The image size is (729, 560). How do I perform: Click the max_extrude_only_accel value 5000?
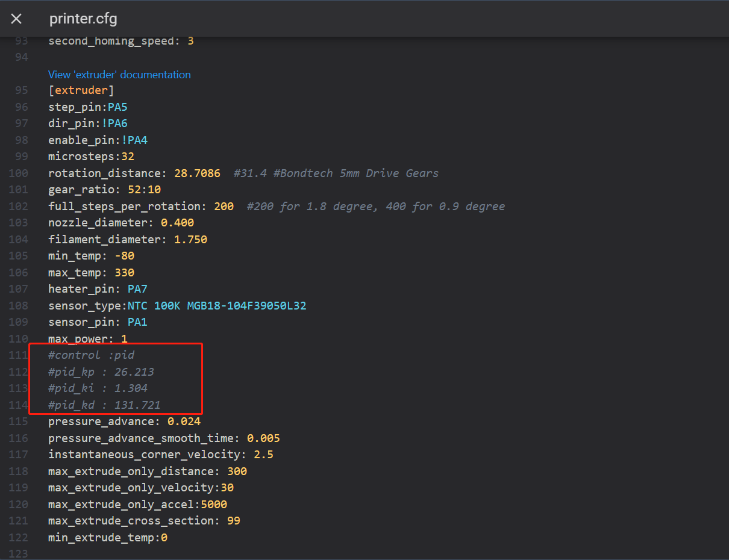pyautogui.click(x=214, y=504)
